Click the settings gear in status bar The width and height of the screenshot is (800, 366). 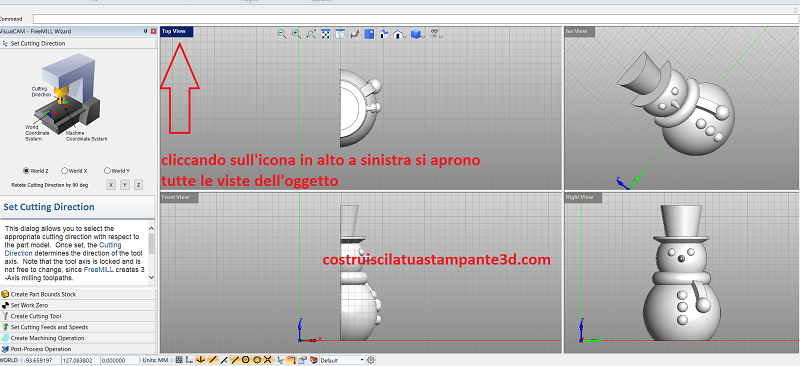click(x=371, y=360)
